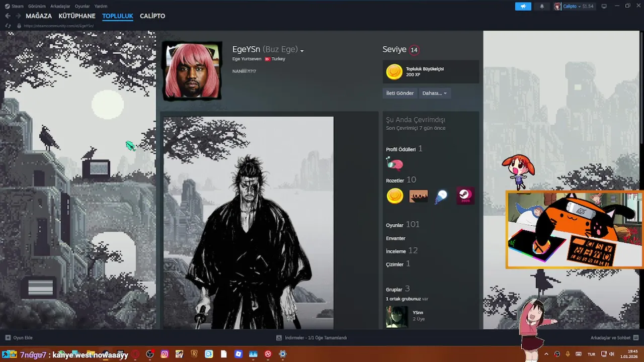Open the Steam menu
This screenshot has height=362, width=644.
click(x=14, y=6)
